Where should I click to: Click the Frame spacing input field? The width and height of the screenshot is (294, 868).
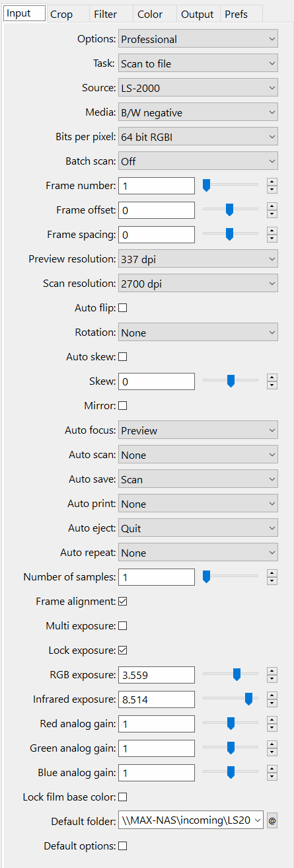[157, 235]
